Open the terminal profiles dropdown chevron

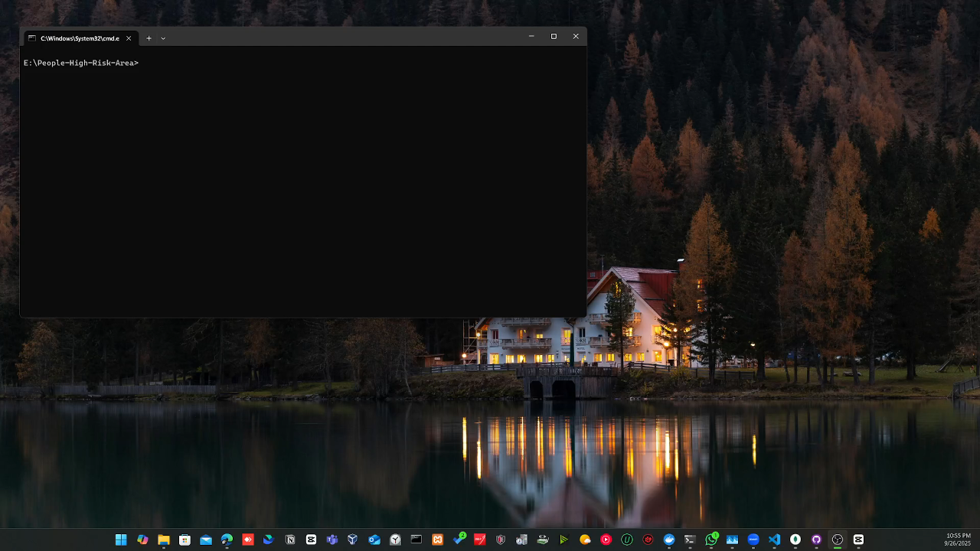pos(163,37)
